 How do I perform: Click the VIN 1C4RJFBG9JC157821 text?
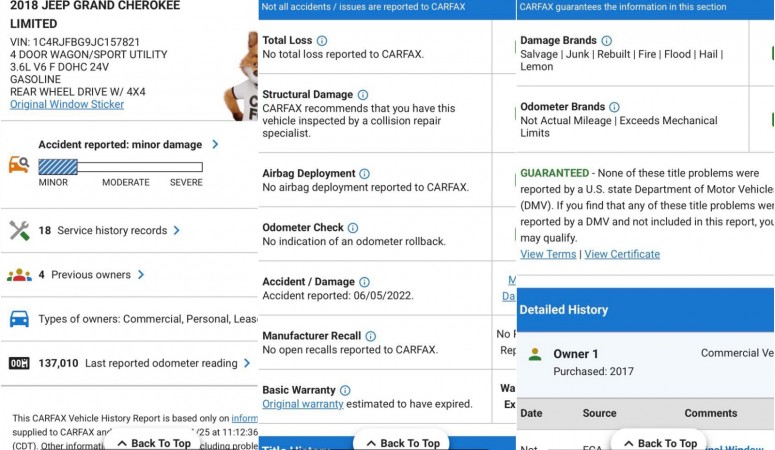[75, 42]
